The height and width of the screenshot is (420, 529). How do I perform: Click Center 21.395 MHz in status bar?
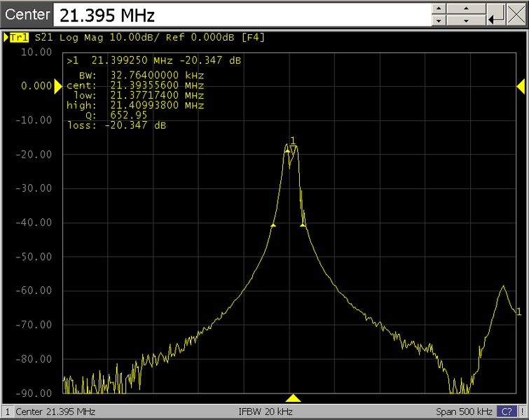coord(55,411)
